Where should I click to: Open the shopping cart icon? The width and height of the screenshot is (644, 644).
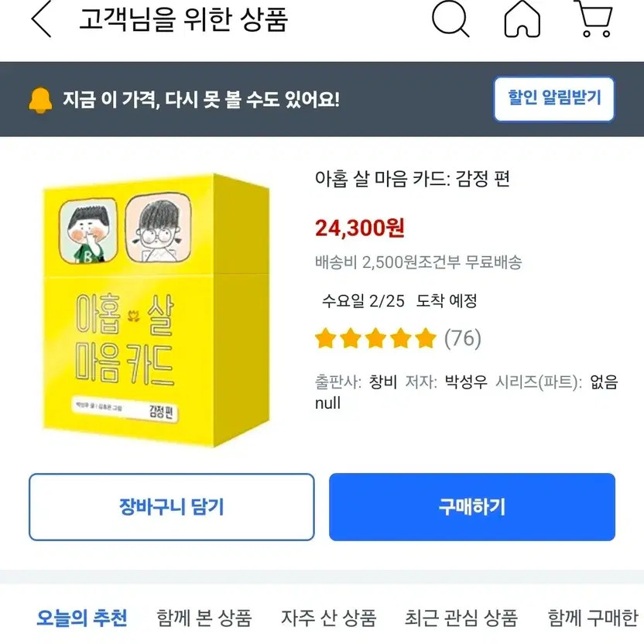tap(594, 19)
